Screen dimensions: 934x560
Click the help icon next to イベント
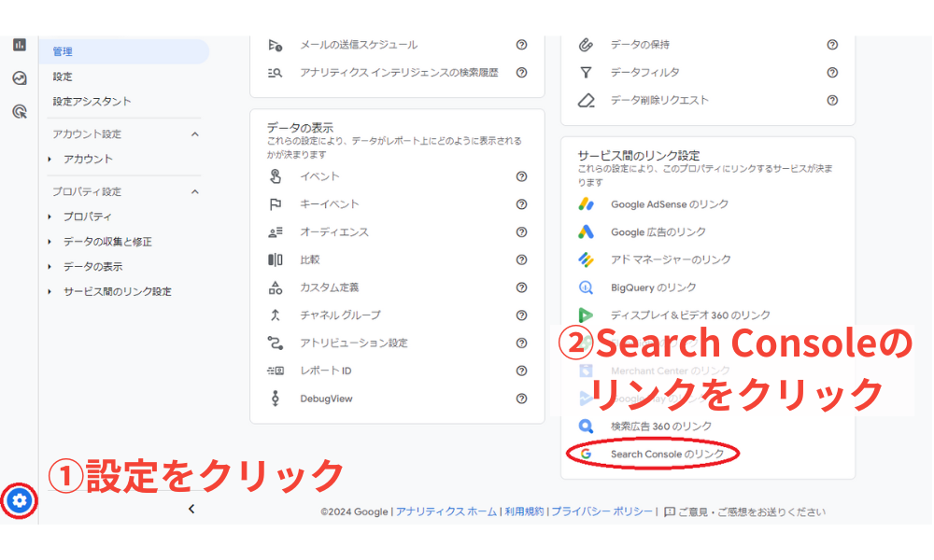[522, 175]
